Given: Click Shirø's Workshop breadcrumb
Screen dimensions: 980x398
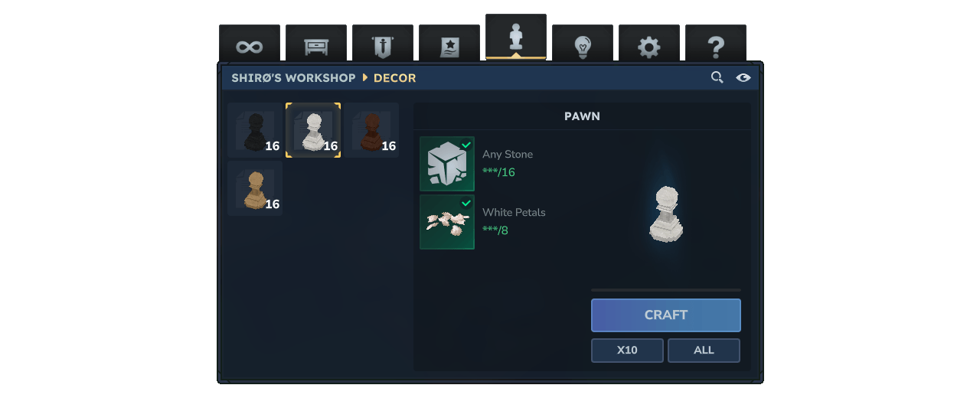Looking at the screenshot, I should (293, 78).
